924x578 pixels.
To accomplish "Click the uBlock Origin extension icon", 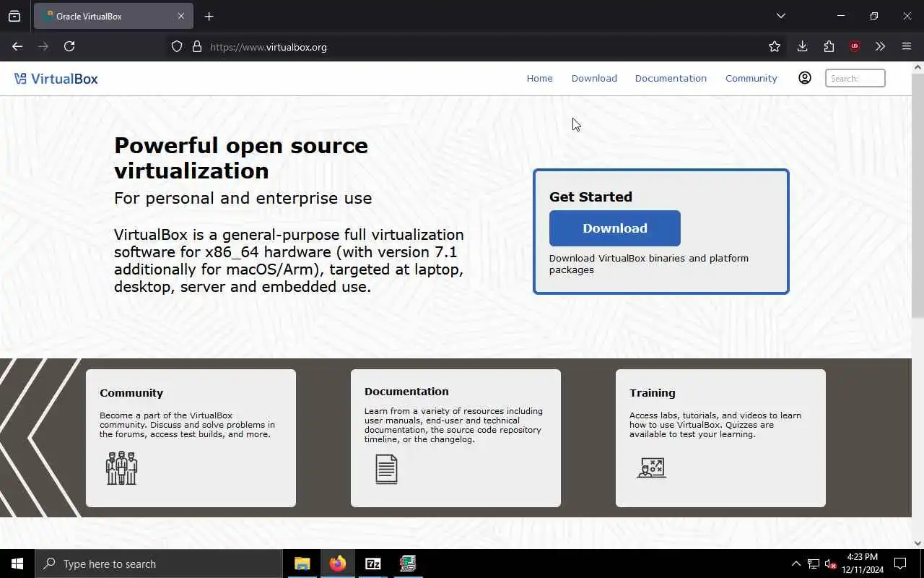I will tap(855, 46).
